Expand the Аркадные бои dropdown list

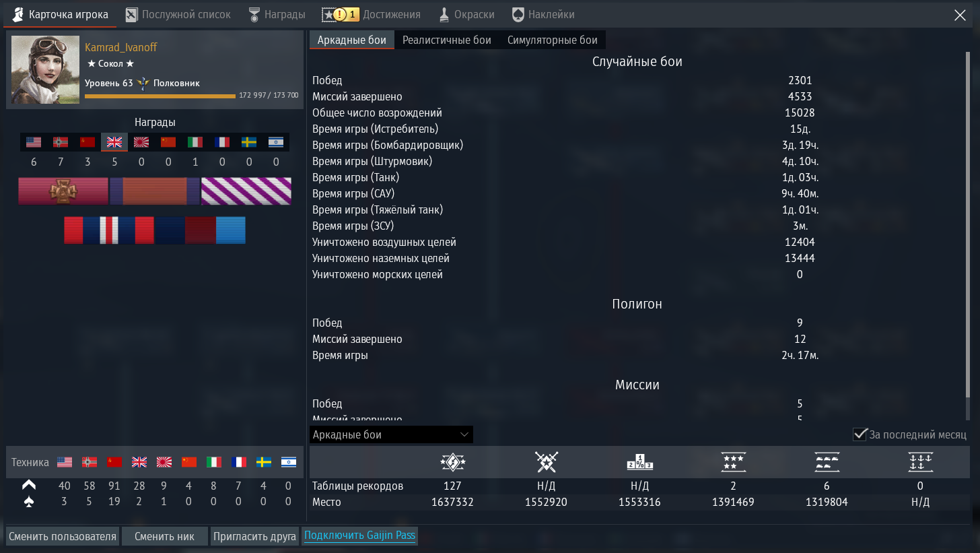point(391,434)
